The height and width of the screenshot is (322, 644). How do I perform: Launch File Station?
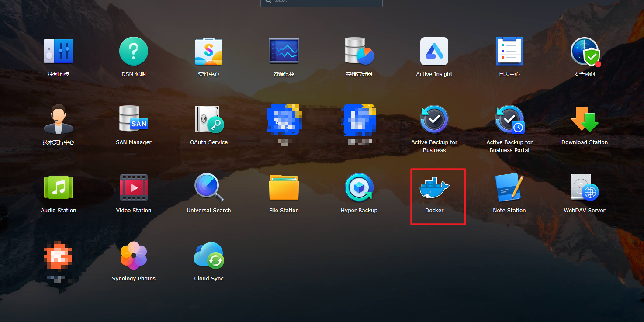click(x=284, y=187)
